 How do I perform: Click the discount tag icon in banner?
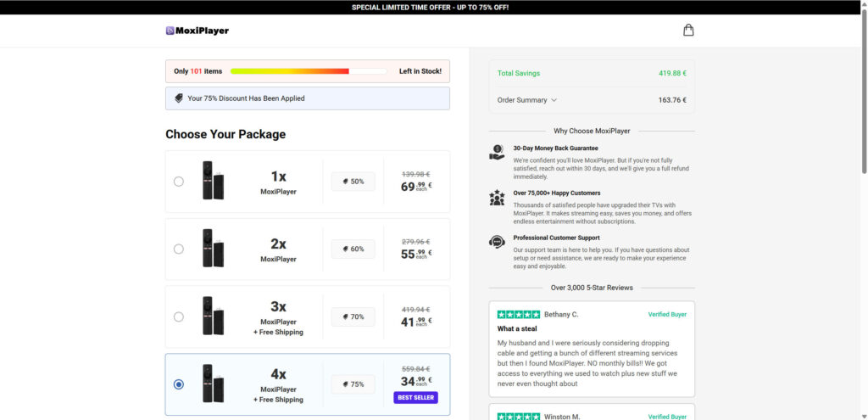pos(179,98)
